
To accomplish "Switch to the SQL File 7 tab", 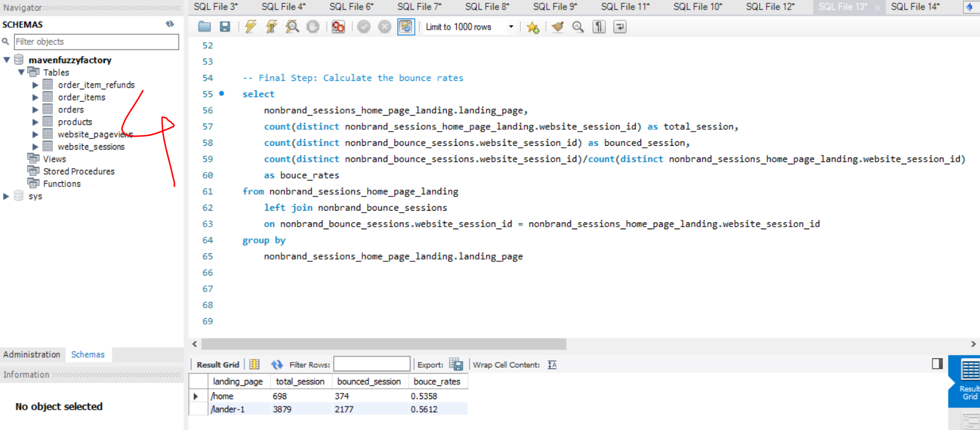I will [x=420, y=7].
